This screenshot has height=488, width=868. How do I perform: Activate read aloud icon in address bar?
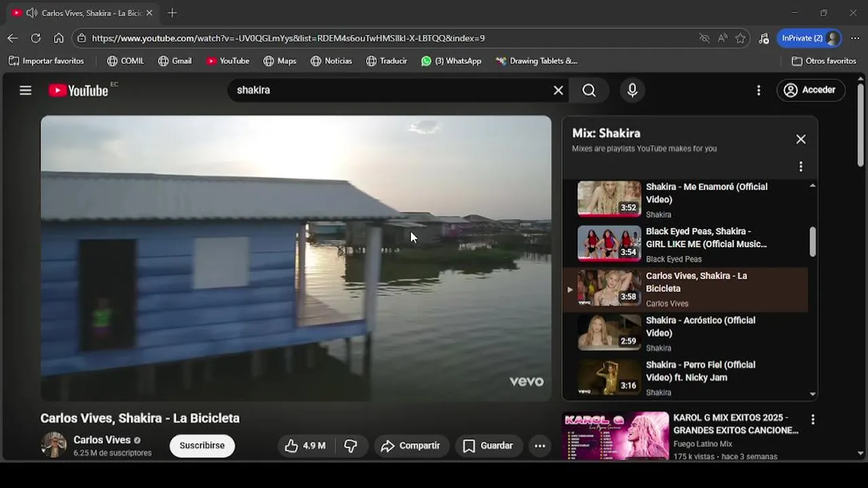(723, 38)
